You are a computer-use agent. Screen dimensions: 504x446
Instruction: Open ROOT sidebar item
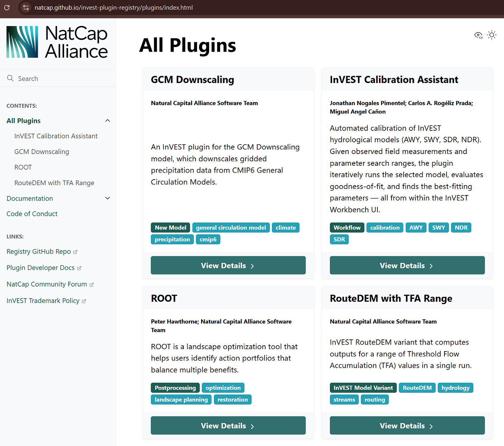click(23, 167)
